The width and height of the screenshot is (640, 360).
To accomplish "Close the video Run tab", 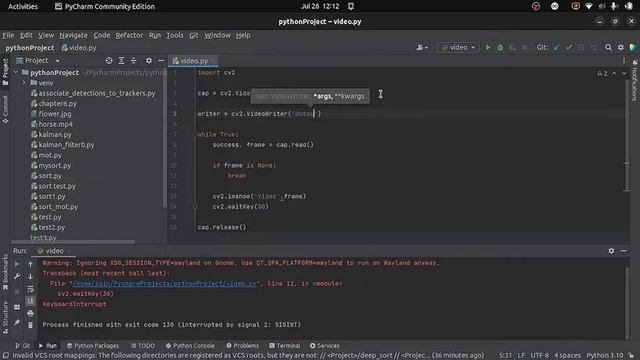I will (69, 251).
